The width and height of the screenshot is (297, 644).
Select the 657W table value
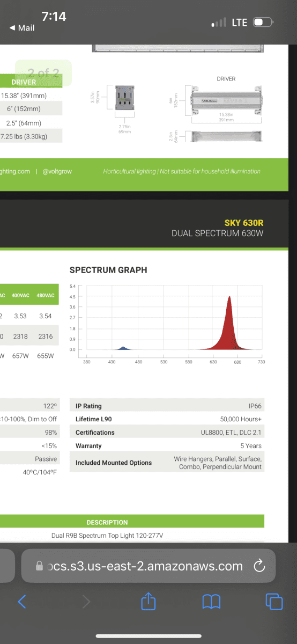(x=20, y=356)
